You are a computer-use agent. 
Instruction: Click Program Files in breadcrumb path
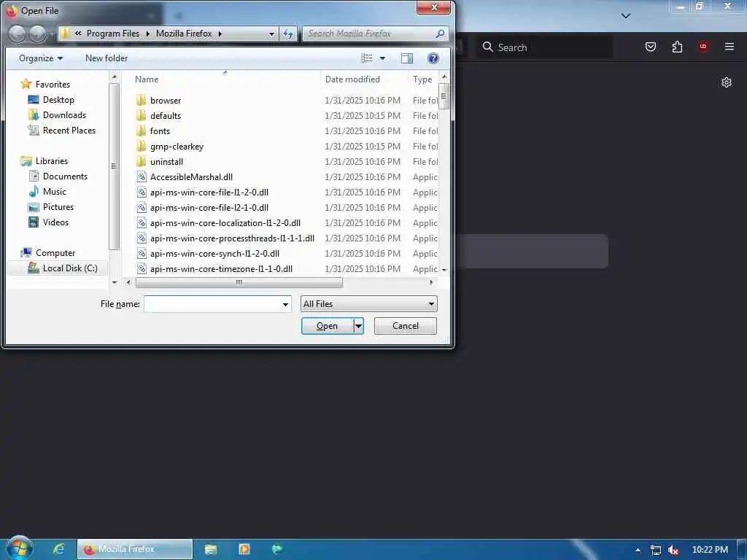click(x=113, y=34)
